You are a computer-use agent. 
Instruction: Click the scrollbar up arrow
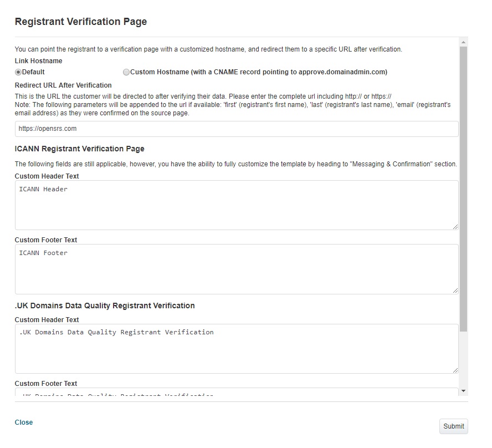[x=463, y=42]
